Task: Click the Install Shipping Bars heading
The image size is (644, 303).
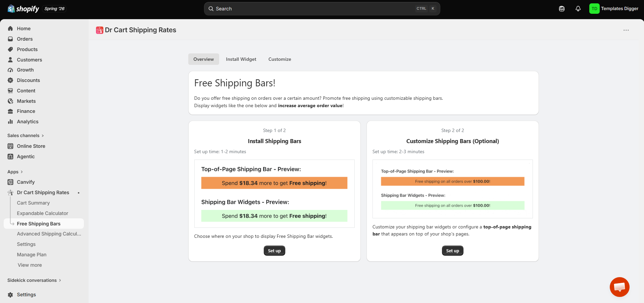Action: pyautogui.click(x=275, y=141)
